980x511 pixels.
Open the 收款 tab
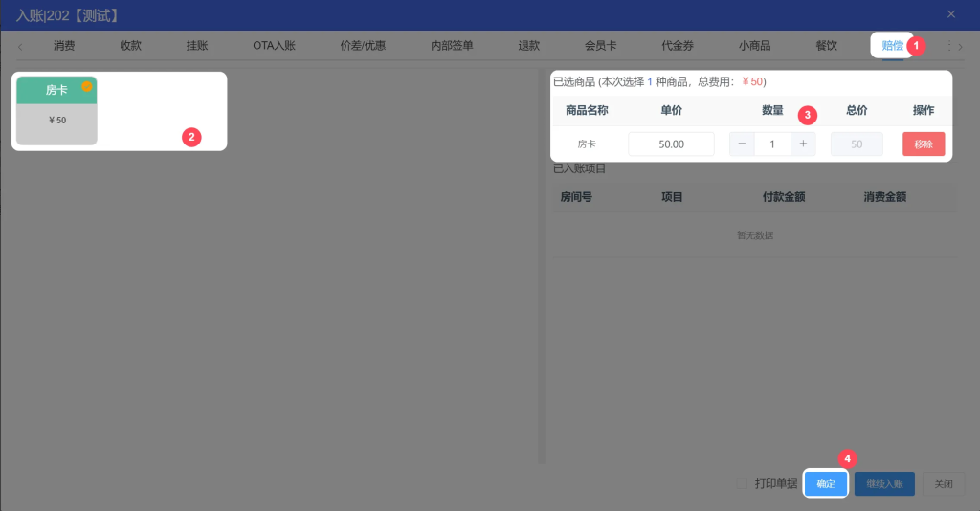(x=131, y=46)
